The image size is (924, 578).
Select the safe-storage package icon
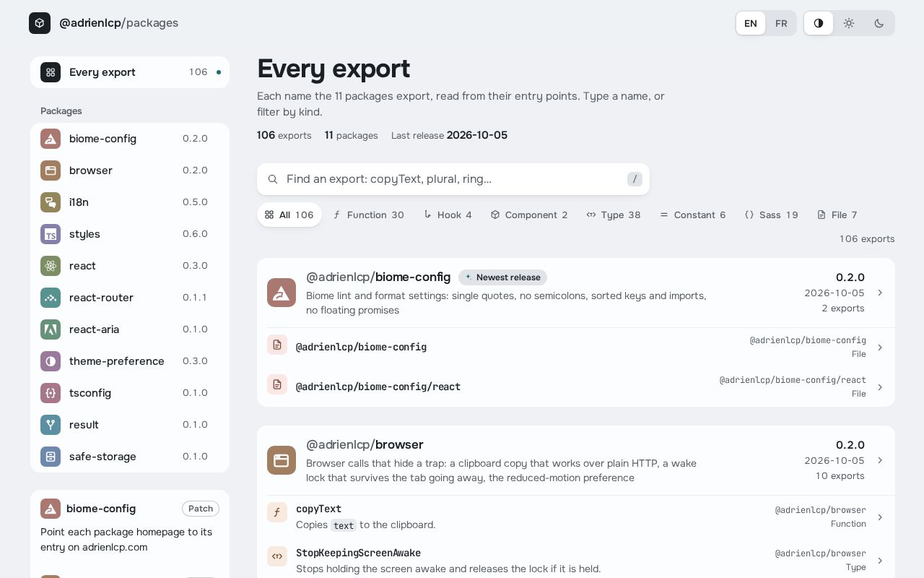pos(51,457)
